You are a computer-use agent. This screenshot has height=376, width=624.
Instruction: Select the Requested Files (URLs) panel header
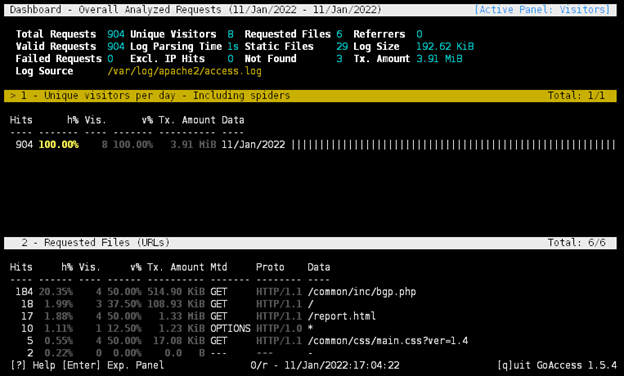point(310,243)
